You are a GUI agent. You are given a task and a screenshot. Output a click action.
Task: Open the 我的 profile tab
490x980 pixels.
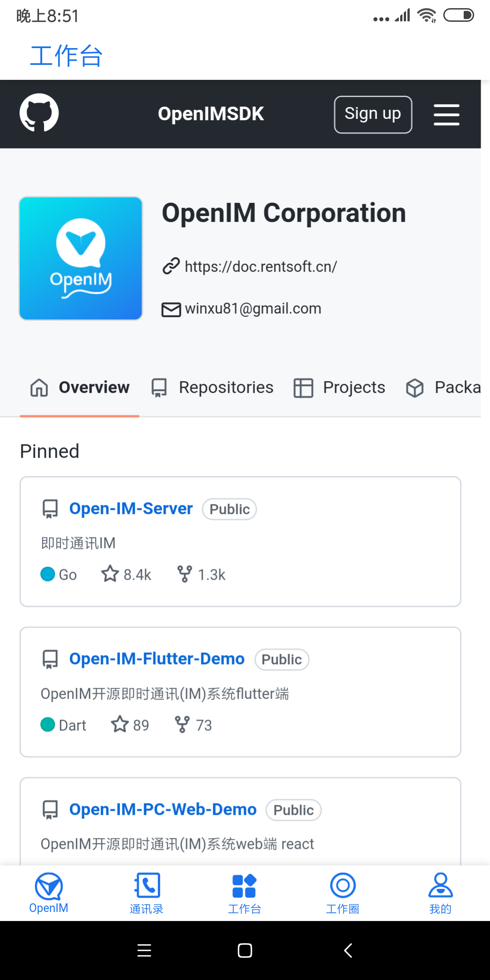(441, 893)
